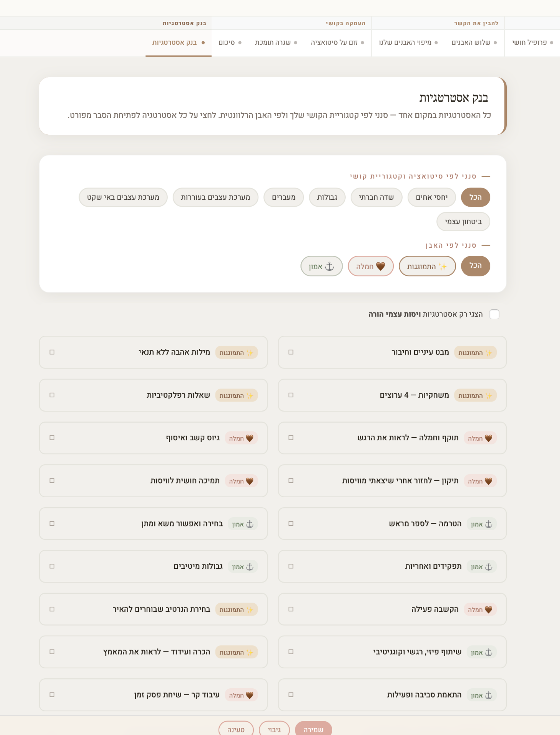560x735 pixels.
Task: Click anchor tag on גבולות מיטיבים
Action: tap(243, 567)
